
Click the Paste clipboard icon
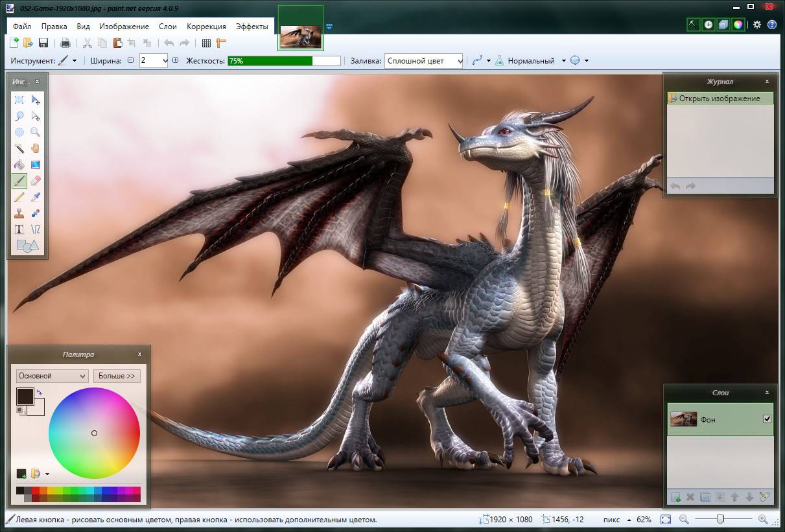click(117, 43)
